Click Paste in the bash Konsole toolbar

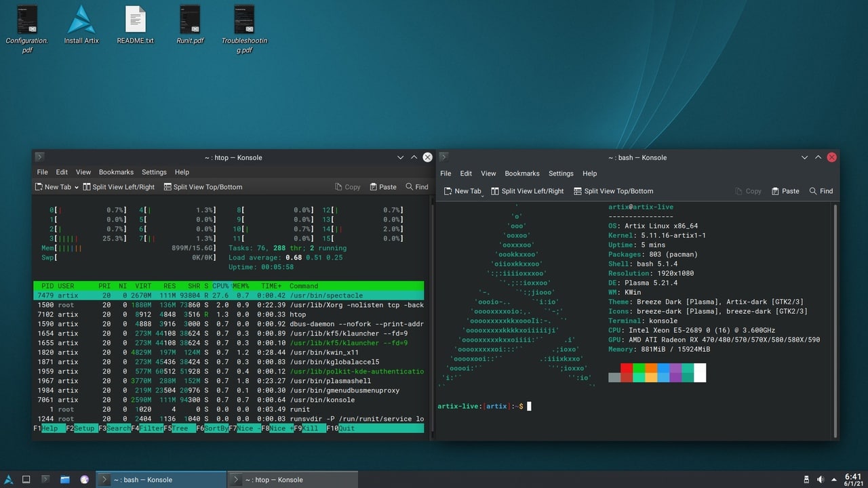click(x=784, y=191)
